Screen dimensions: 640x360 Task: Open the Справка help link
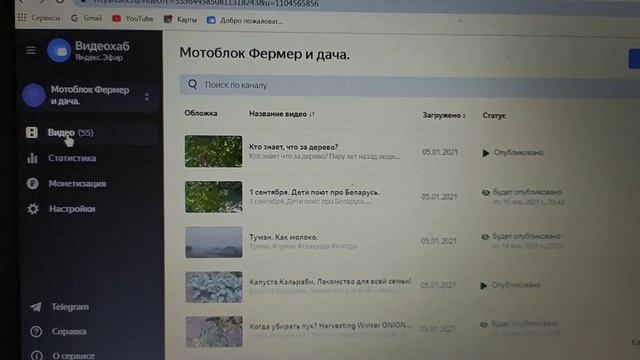tap(69, 331)
